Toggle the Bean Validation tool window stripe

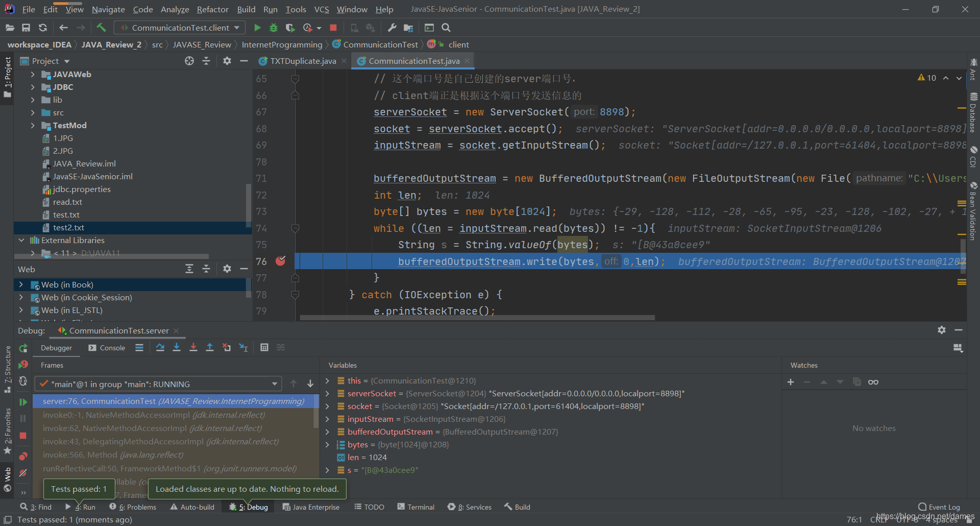click(973, 211)
